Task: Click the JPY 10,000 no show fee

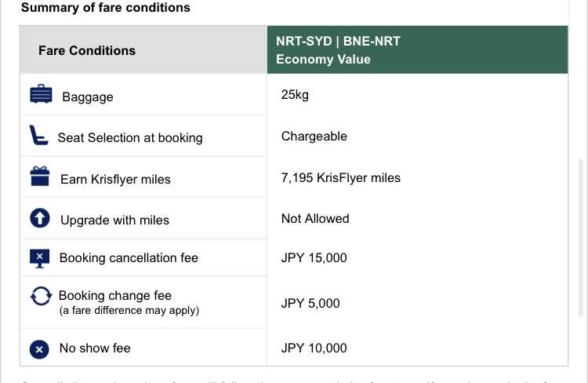Action: pos(314,348)
